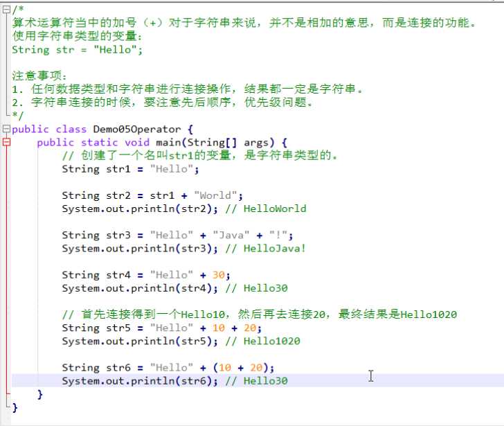The height and width of the screenshot is (426, 504).
Task: Click the 'String str4 = "Hello" + 30;' line
Action: pos(146,275)
